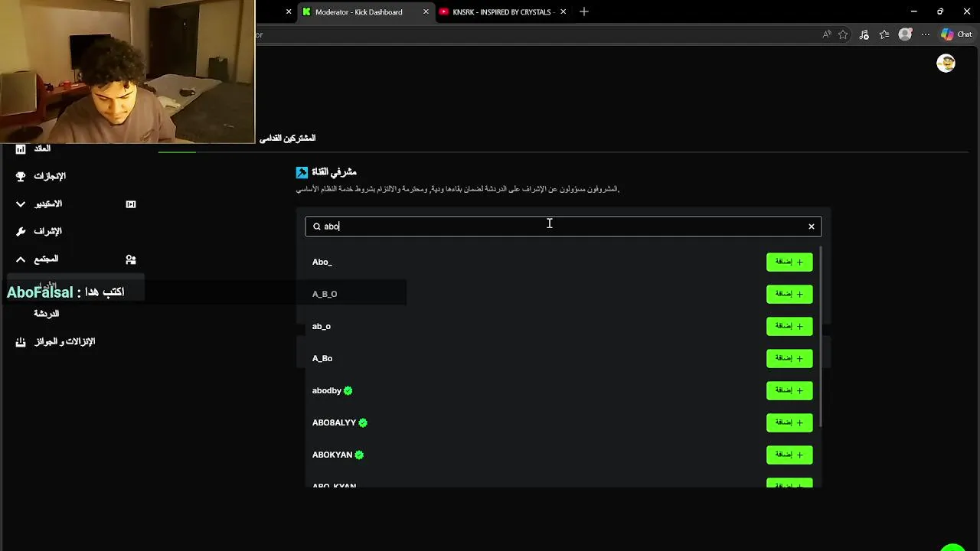Add user ab_o as moderator
980x551 pixels.
coord(789,326)
